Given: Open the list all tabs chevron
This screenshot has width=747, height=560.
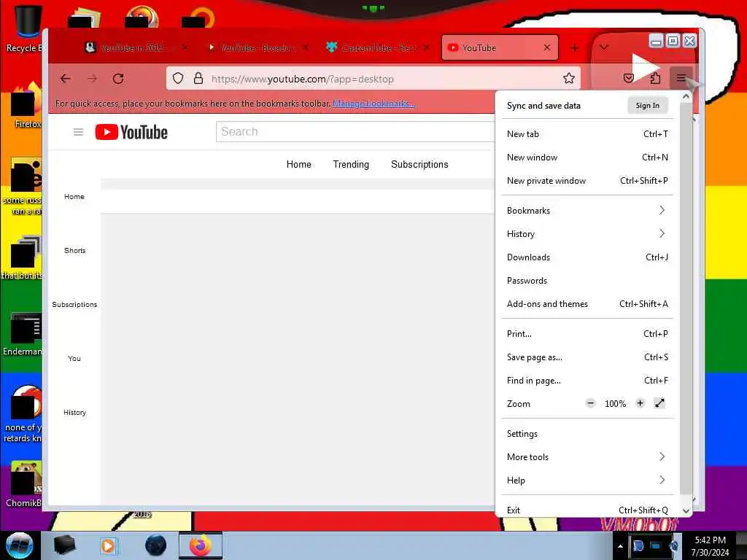Looking at the screenshot, I should tap(603, 47).
